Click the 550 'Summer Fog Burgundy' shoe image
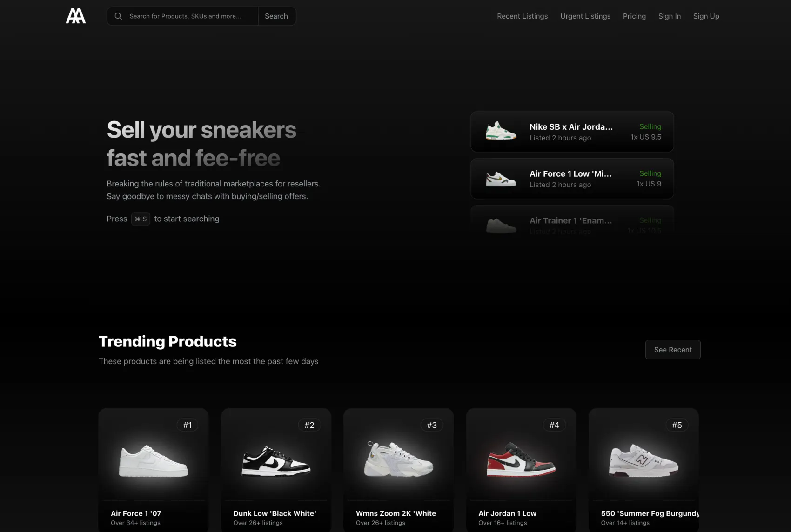This screenshot has width=791, height=532. click(x=644, y=460)
